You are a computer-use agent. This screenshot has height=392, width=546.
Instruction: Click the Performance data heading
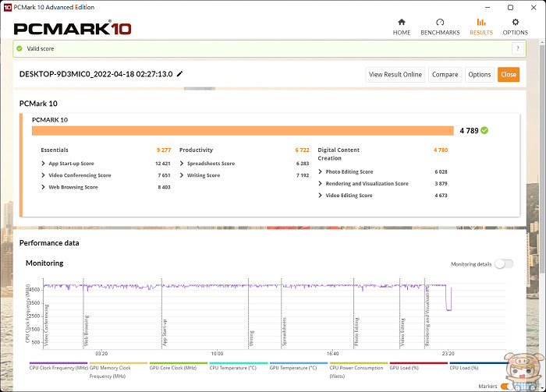[49, 243]
